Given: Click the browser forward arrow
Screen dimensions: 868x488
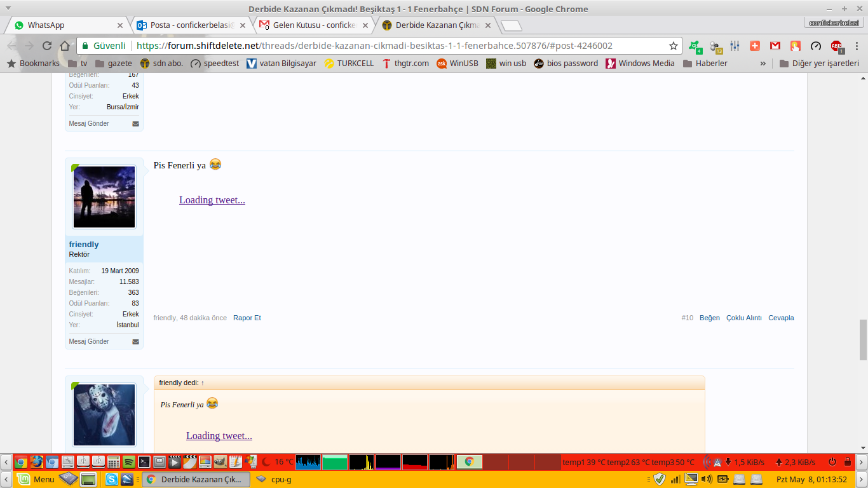Looking at the screenshot, I should 29,46.
